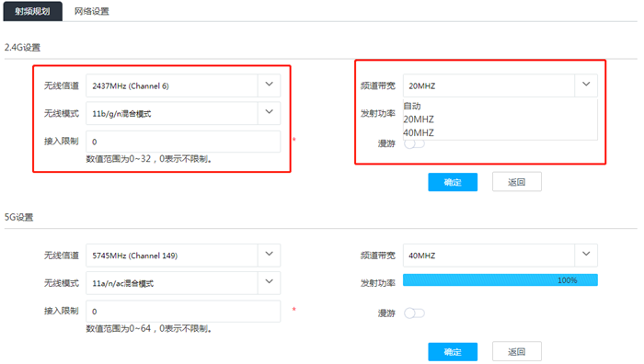Focus the 2.4G 接入限制 input field
Screen dimensions: 644x364
click(183, 142)
